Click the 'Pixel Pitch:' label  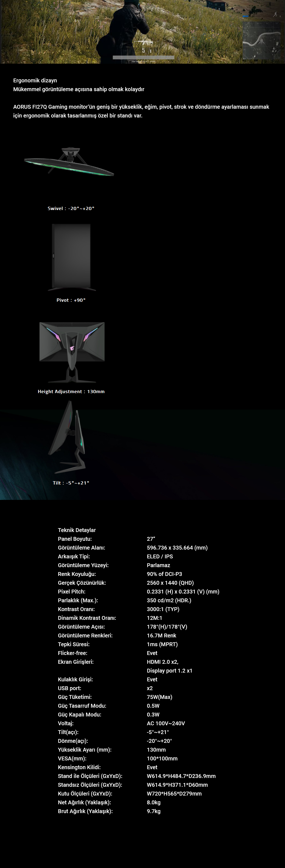click(x=71, y=591)
